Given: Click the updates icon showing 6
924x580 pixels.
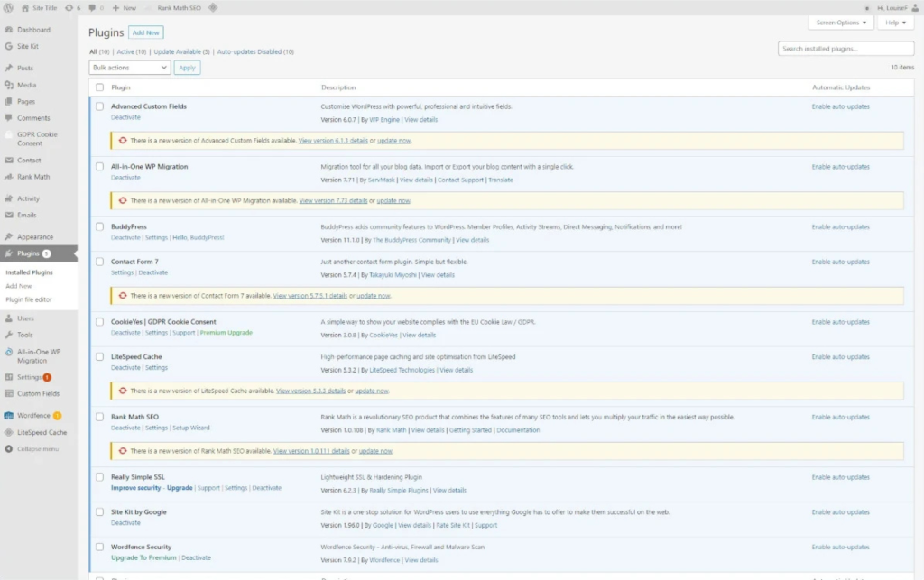Looking at the screenshot, I should (69, 7).
